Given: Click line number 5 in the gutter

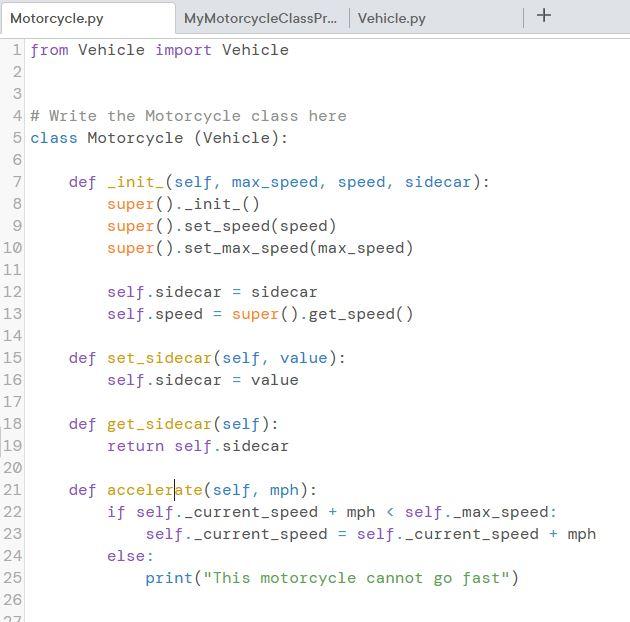Looking at the screenshot, I should 17,138.
